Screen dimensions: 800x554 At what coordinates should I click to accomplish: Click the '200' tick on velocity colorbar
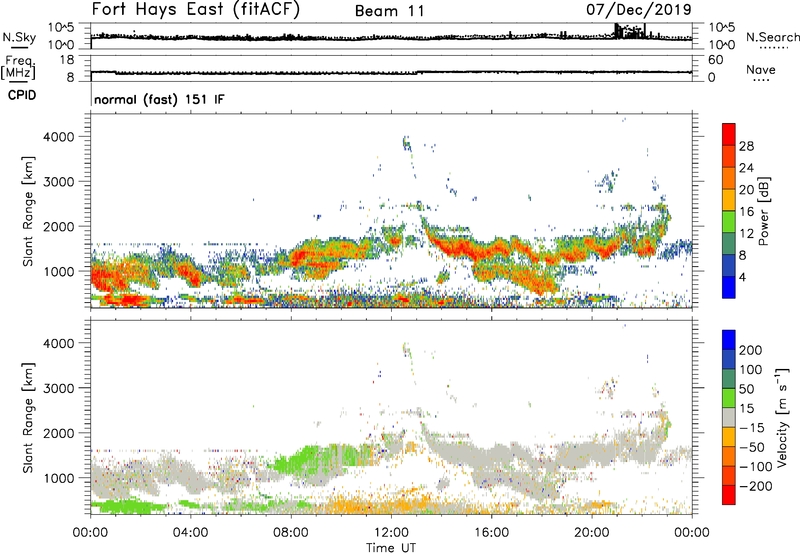pos(751,350)
